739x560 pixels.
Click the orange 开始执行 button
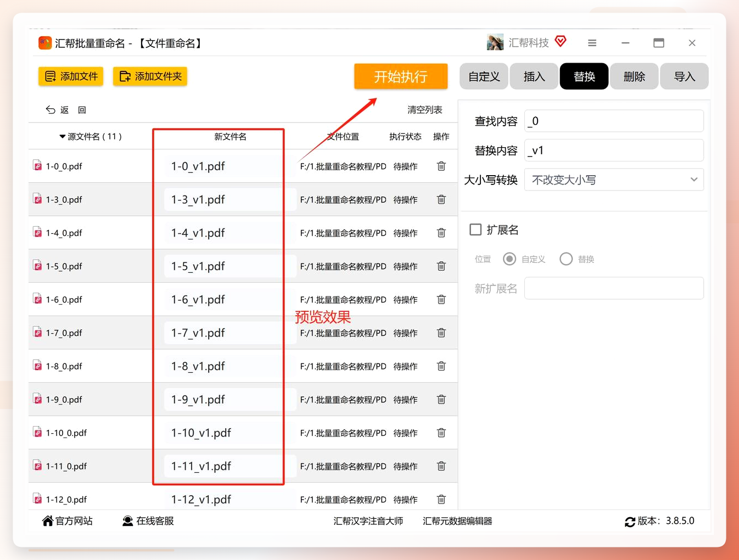(x=401, y=76)
